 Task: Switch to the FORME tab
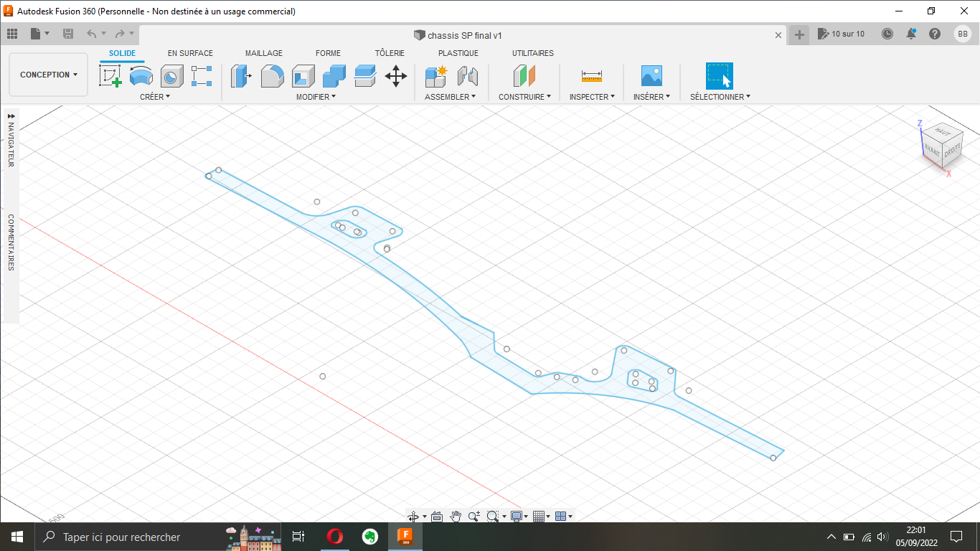(328, 53)
